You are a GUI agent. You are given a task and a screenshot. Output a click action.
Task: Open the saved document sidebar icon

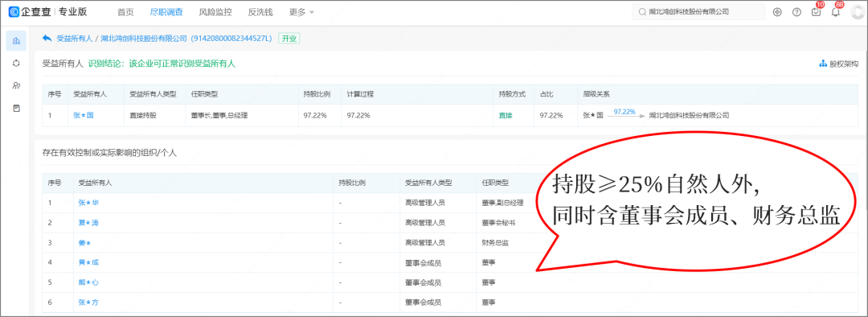point(16,108)
